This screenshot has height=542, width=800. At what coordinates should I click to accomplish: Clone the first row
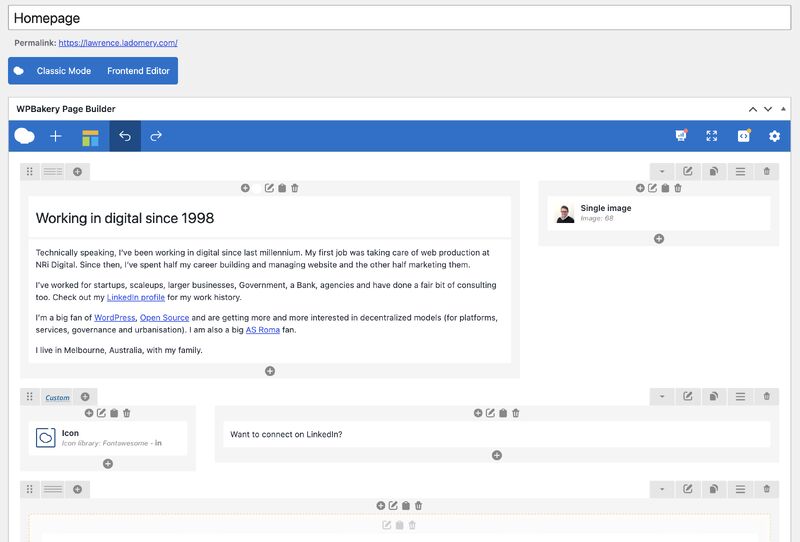714,171
